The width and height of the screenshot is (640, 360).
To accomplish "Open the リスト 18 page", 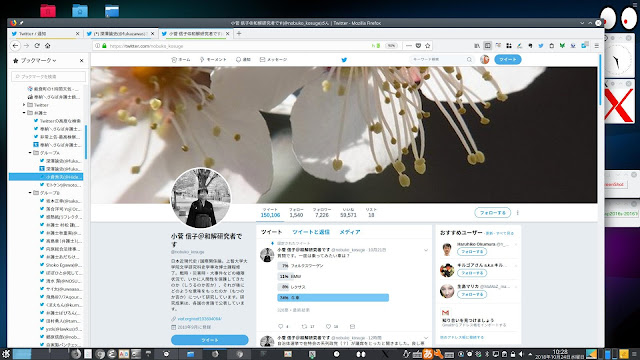I will click(x=371, y=212).
